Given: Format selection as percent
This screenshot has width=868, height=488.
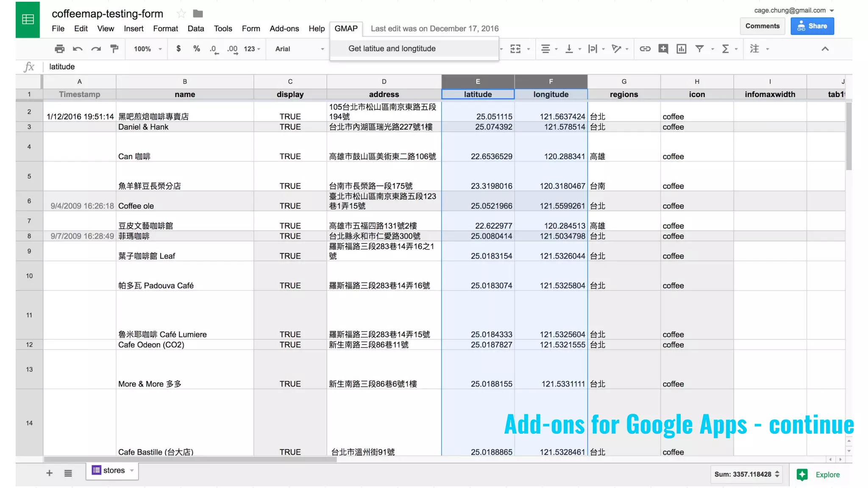Looking at the screenshot, I should [x=197, y=49].
